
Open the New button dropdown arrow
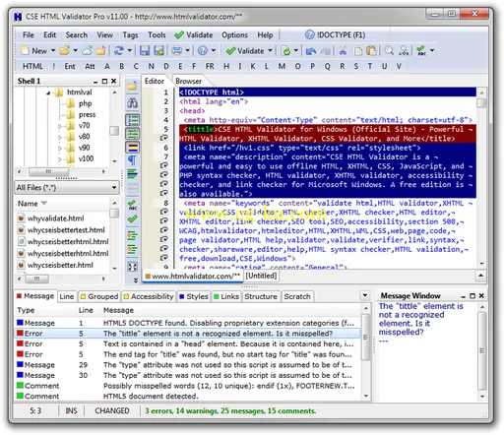tap(53, 51)
